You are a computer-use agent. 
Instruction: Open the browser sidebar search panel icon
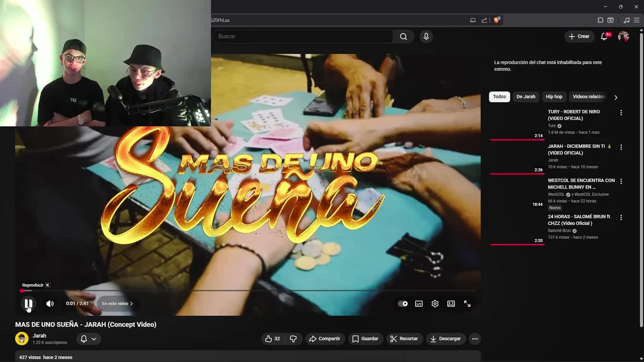pyautogui.click(x=610, y=20)
